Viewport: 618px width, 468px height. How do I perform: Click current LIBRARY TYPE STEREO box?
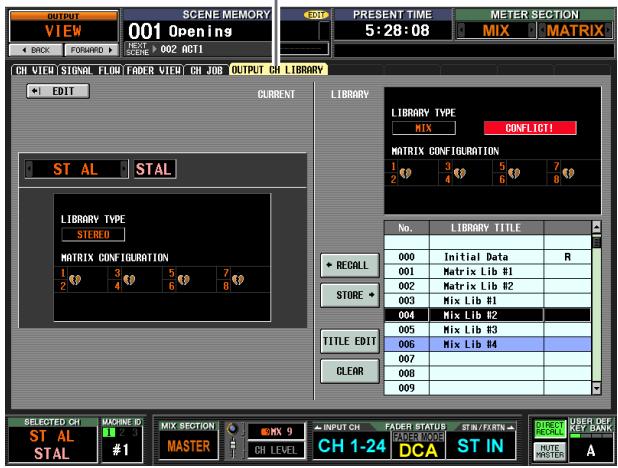coord(93,235)
